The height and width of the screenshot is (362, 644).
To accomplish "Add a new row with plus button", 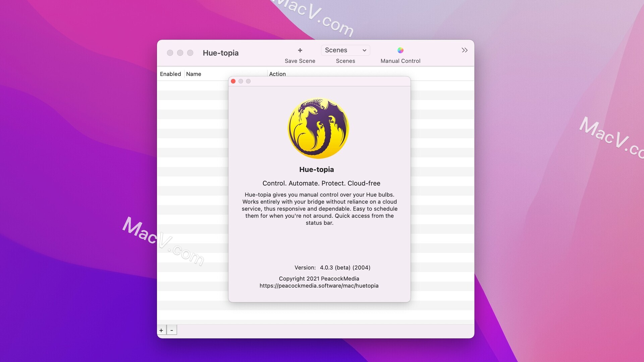I will point(161,330).
